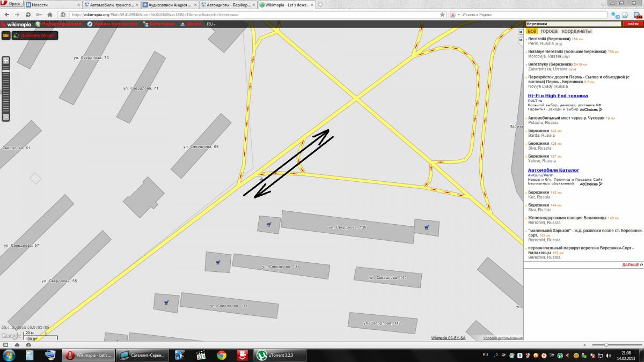
Task: Switch to the 'координаты' search filter tab
Action: (576, 31)
